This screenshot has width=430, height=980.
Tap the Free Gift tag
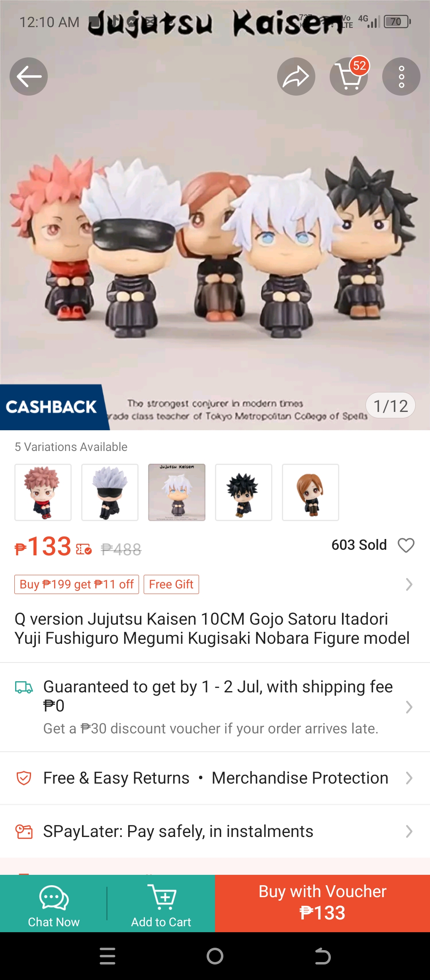point(171,584)
